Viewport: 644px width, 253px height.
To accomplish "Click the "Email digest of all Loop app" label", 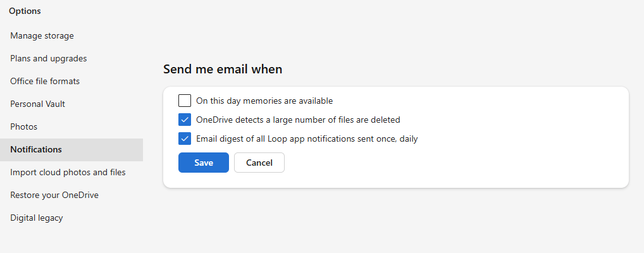I will click(307, 139).
